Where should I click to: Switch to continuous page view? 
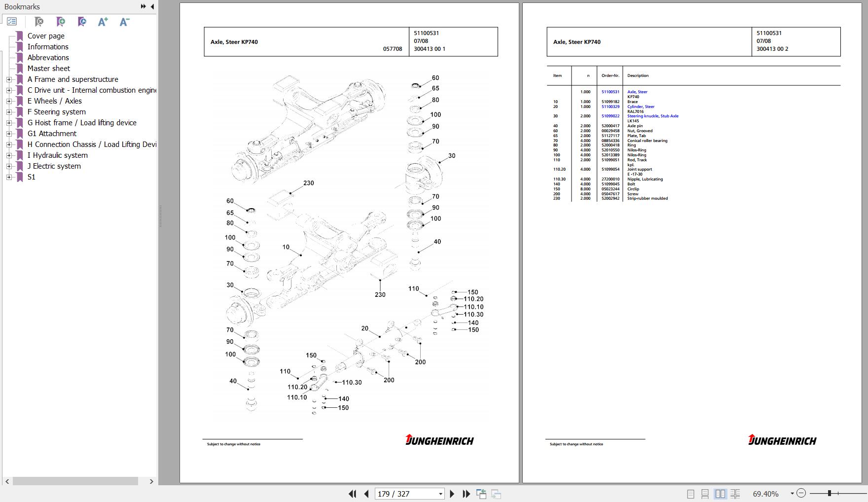(705, 494)
